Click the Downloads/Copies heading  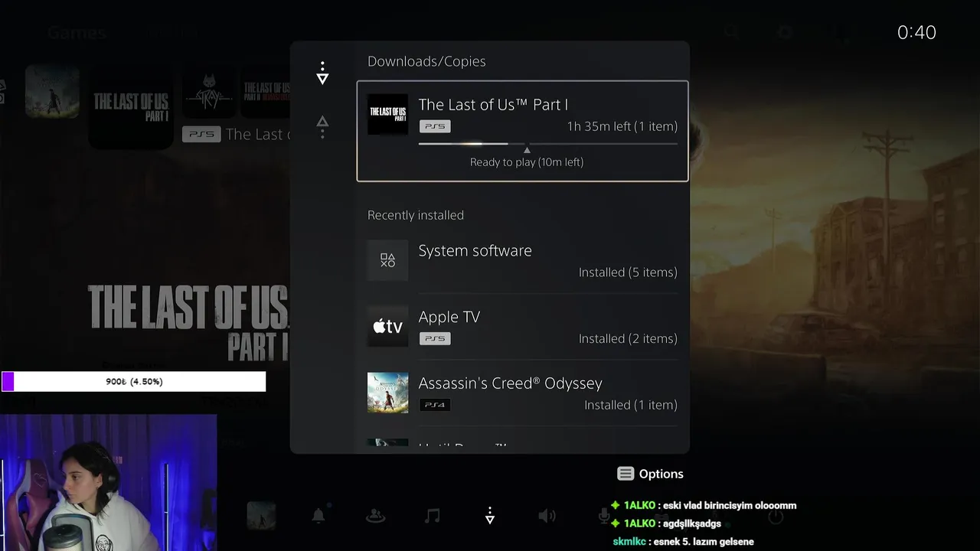(x=426, y=61)
